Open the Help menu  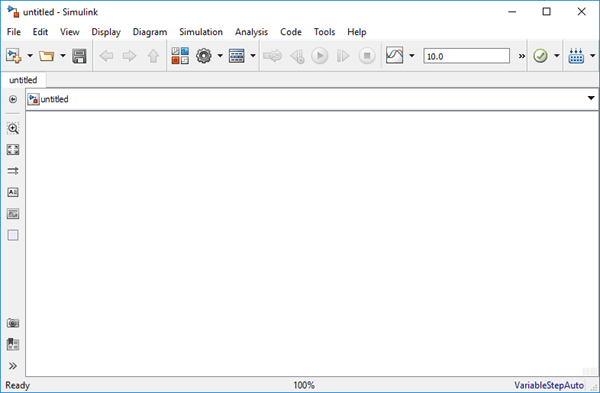point(357,32)
